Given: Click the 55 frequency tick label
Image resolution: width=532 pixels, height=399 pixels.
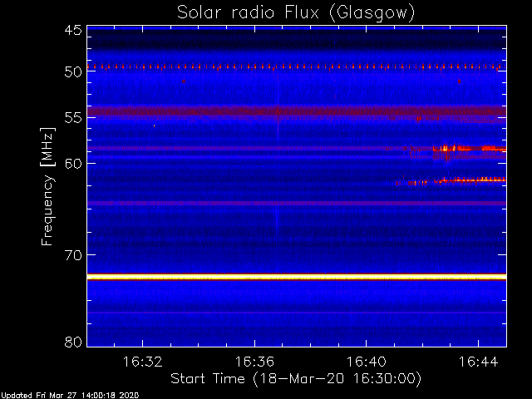Looking at the screenshot, I should pyautogui.click(x=73, y=118).
